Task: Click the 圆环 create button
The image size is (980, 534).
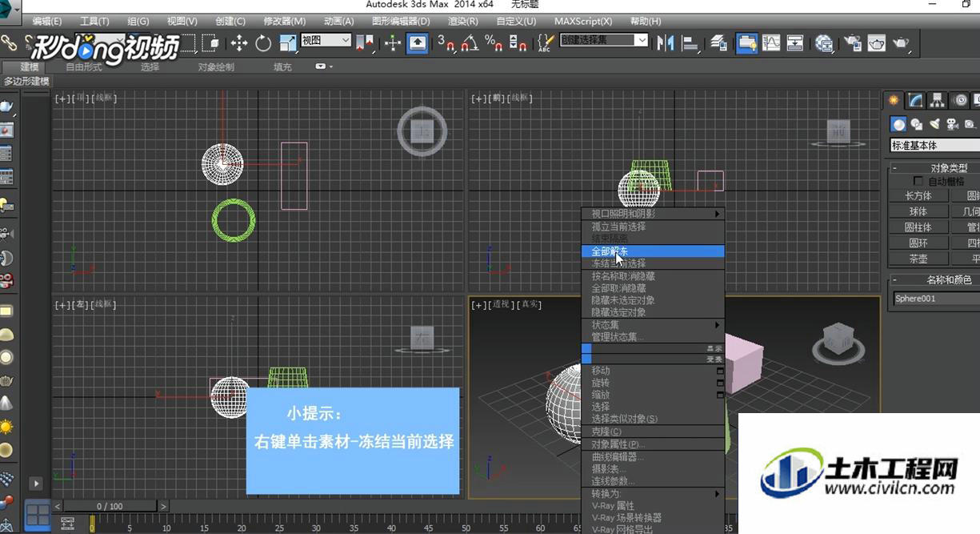Action: coord(918,243)
